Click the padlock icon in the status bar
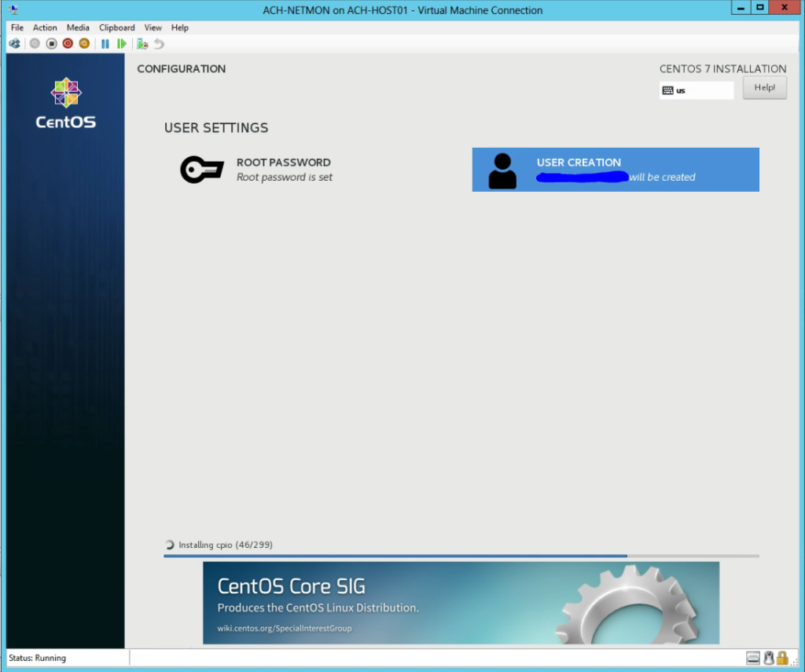The width and height of the screenshot is (805, 672). click(x=782, y=658)
